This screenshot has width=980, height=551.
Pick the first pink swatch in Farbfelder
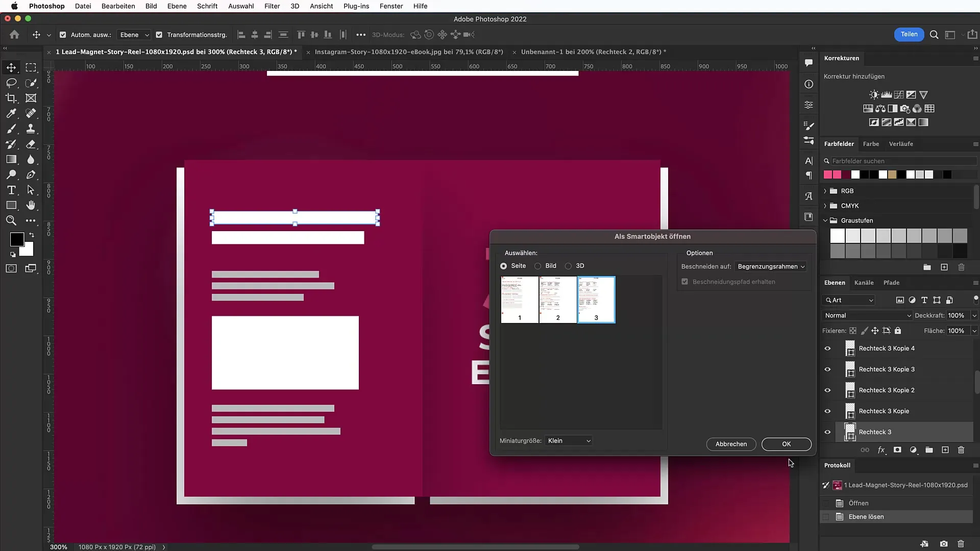pos(828,174)
